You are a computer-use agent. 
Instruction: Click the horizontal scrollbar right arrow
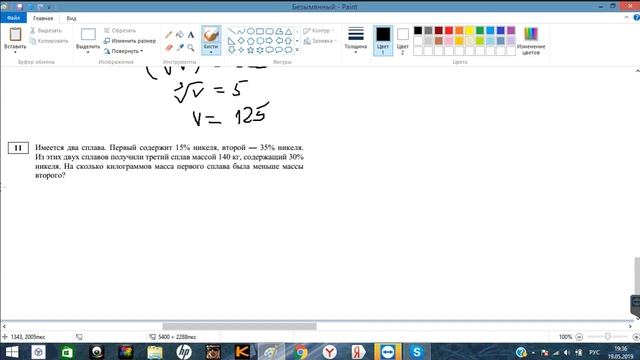(630, 327)
